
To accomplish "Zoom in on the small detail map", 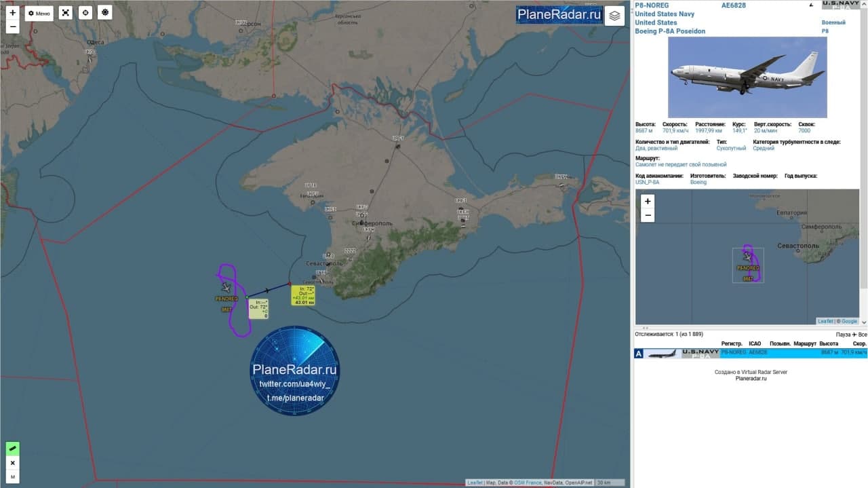I will [648, 201].
